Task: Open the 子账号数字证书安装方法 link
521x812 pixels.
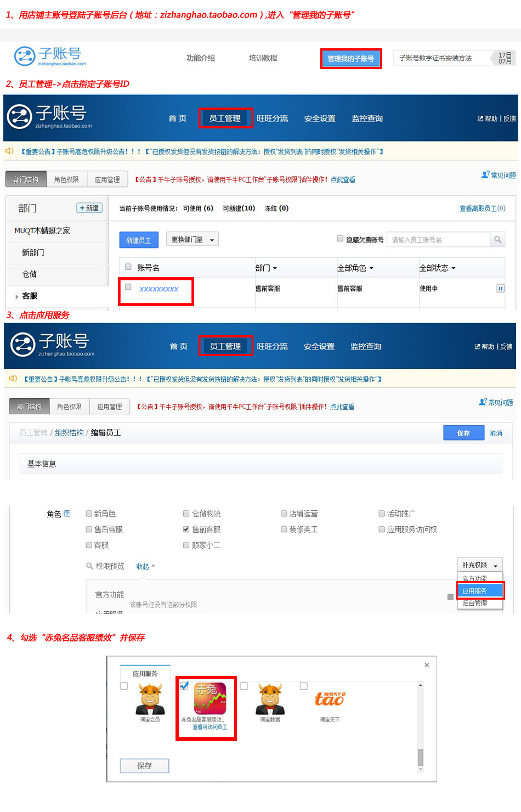Action: pos(435,58)
